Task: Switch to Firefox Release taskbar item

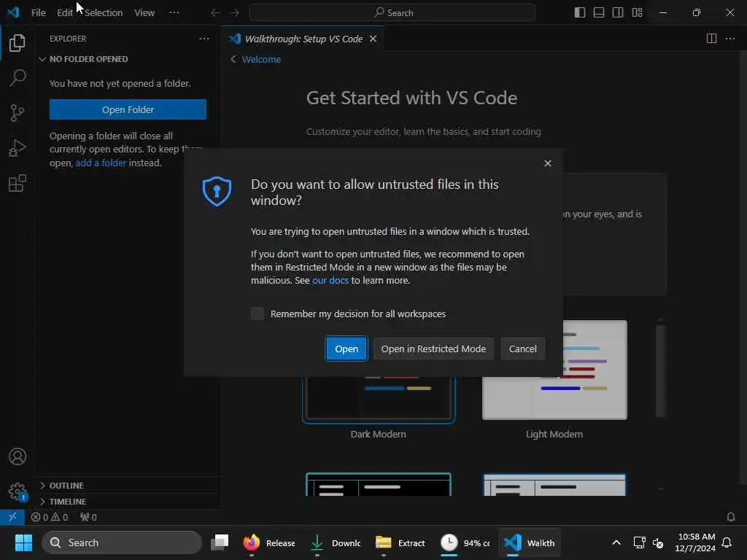Action: click(270, 542)
